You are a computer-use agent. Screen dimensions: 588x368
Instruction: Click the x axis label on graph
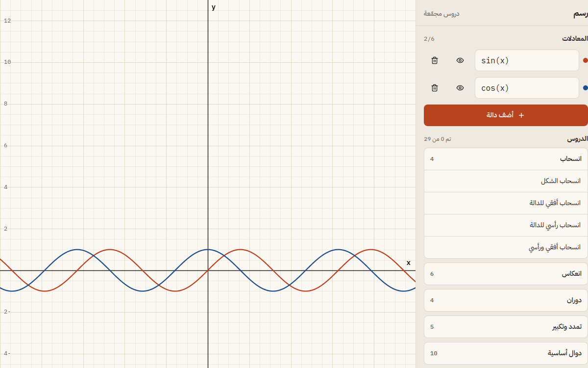tap(409, 263)
